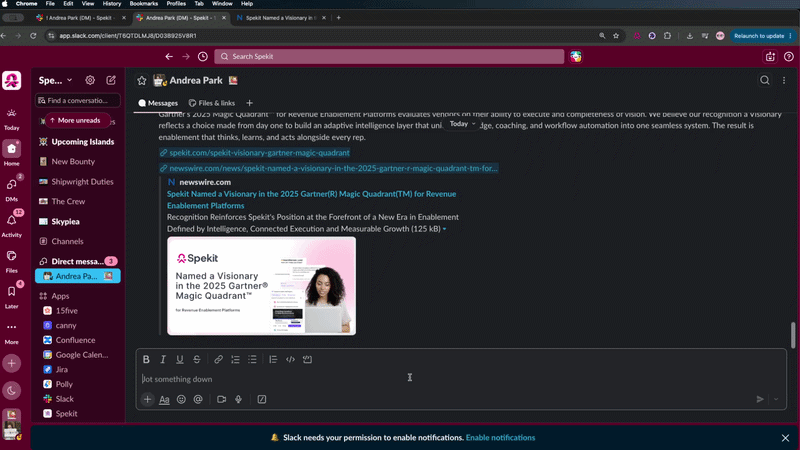The height and width of the screenshot is (450, 800).
Task: Start a bulleted list in composer
Action: (252, 359)
